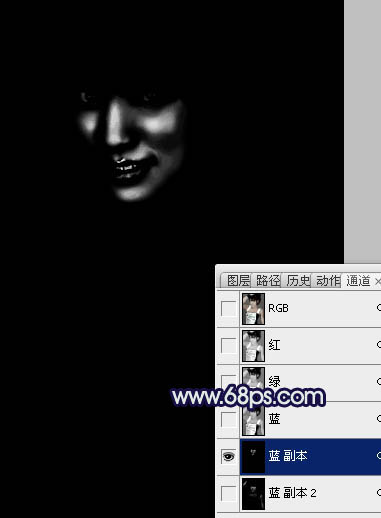Click the 红 channel thumbnail
Screen dimensions: 381x518
point(253,346)
